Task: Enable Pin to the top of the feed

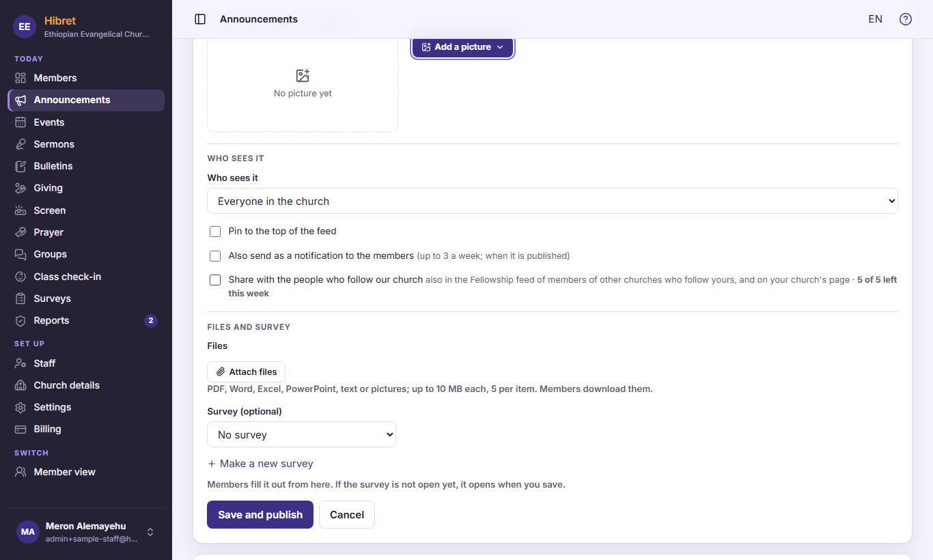Action: pyautogui.click(x=215, y=232)
